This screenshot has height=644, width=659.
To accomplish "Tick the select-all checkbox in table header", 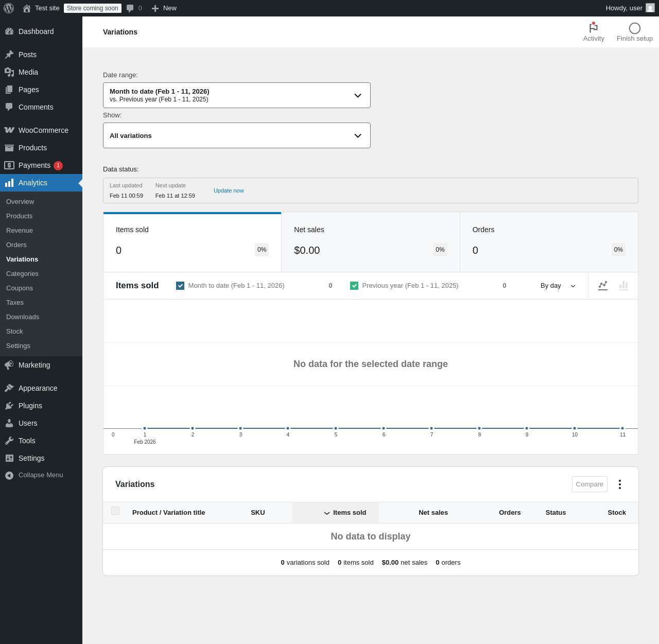I will (115, 511).
